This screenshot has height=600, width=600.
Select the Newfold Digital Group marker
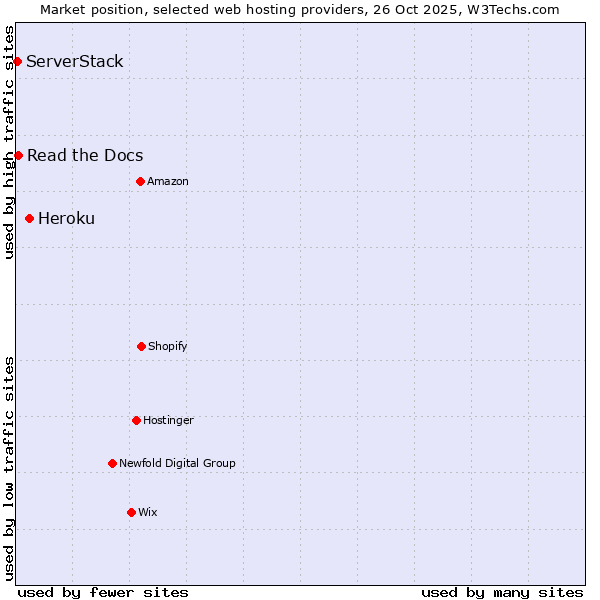pyautogui.click(x=112, y=463)
